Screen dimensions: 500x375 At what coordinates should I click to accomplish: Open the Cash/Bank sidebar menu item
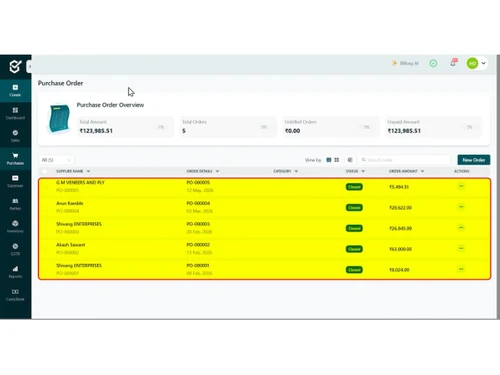[x=15, y=295]
